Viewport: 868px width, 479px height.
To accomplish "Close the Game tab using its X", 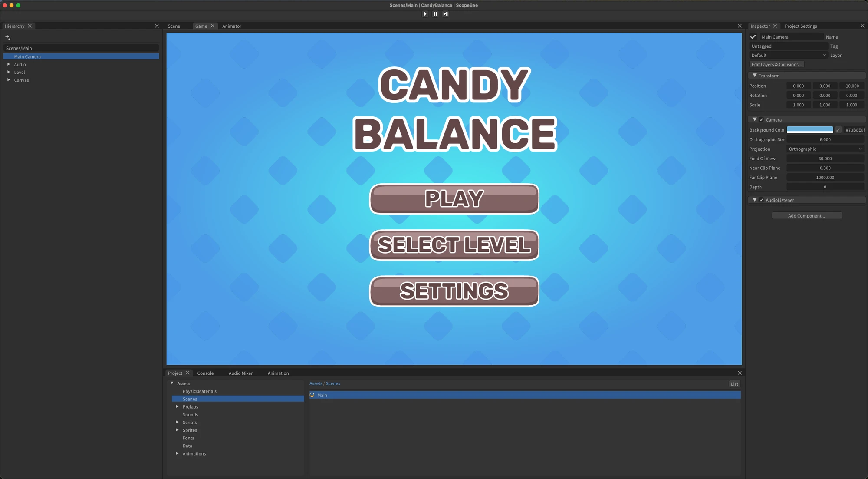I will (x=213, y=26).
